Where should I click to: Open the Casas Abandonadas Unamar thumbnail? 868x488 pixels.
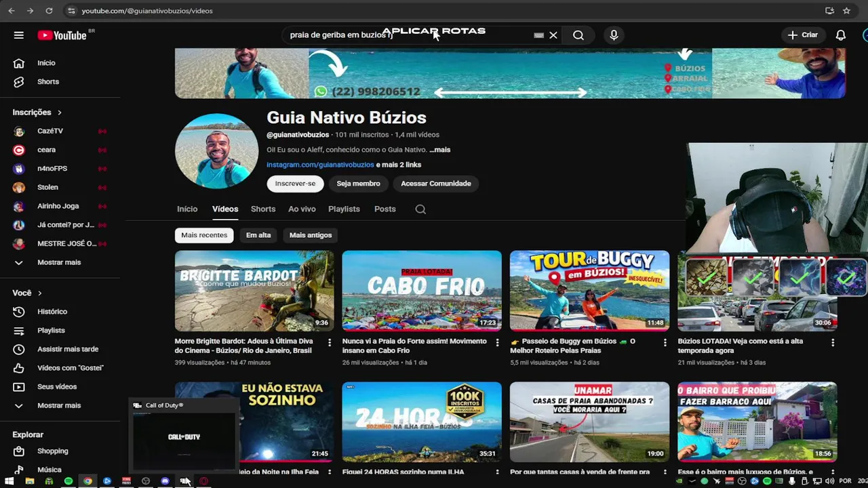[x=589, y=422]
